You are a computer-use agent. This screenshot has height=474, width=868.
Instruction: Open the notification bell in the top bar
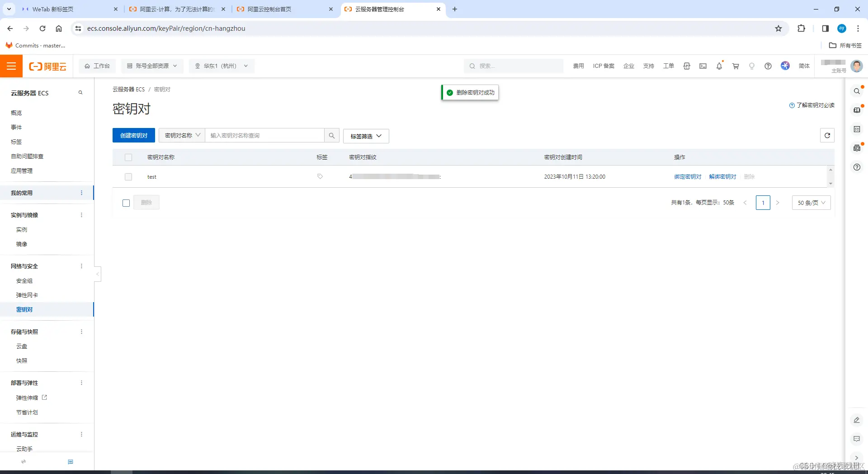[719, 66]
